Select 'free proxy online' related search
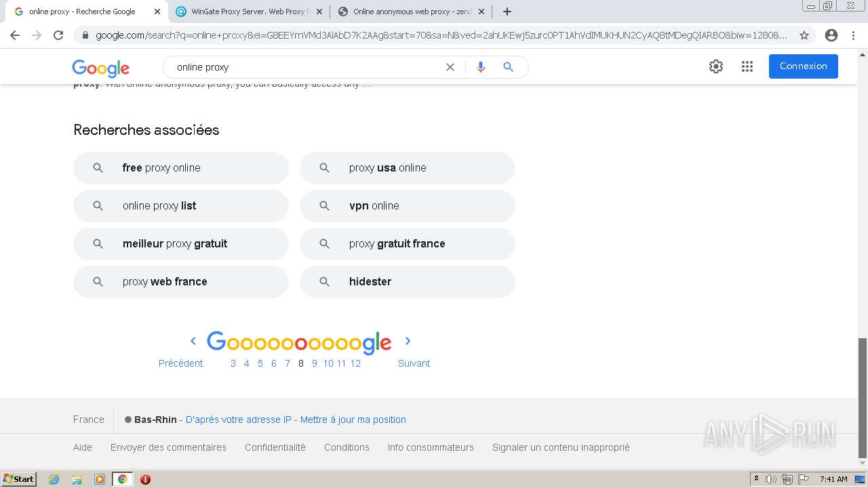The image size is (868, 488). tap(181, 168)
